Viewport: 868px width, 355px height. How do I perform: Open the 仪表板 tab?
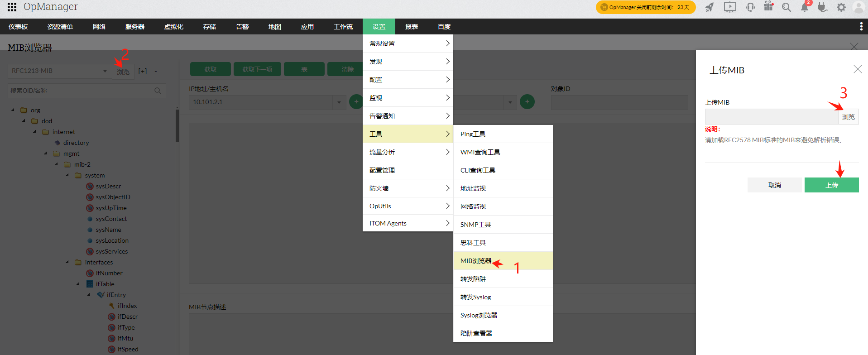[x=18, y=27]
